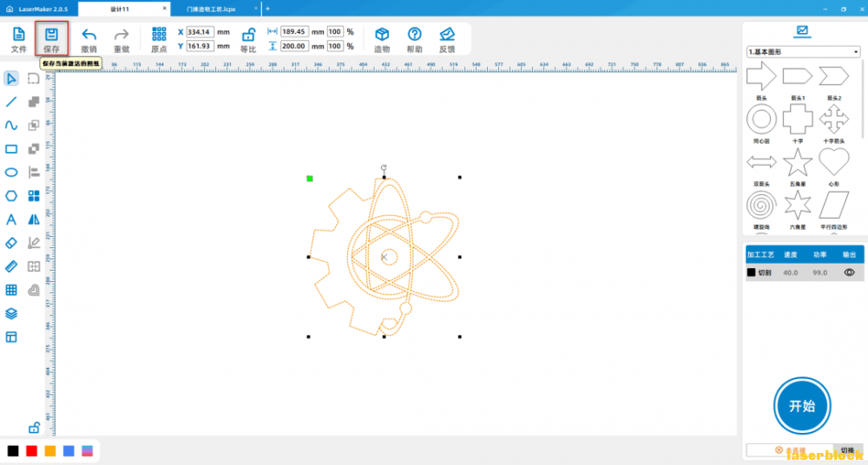Click the 切割 layer black color box

point(751,272)
